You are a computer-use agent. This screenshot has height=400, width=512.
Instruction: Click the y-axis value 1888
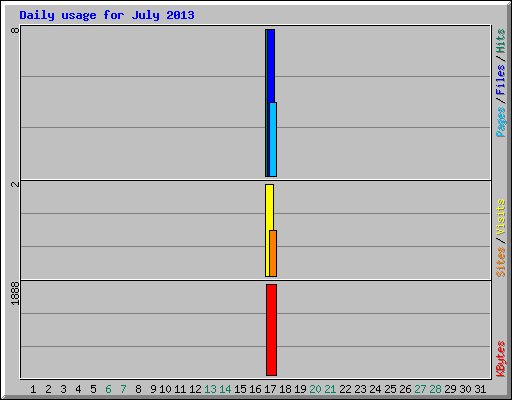point(15,293)
